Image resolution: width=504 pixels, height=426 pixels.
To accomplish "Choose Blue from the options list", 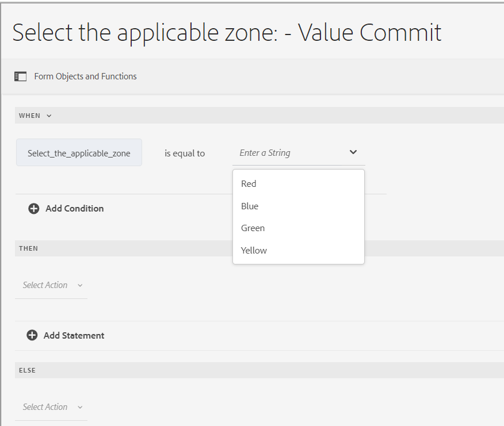I will pyautogui.click(x=250, y=206).
